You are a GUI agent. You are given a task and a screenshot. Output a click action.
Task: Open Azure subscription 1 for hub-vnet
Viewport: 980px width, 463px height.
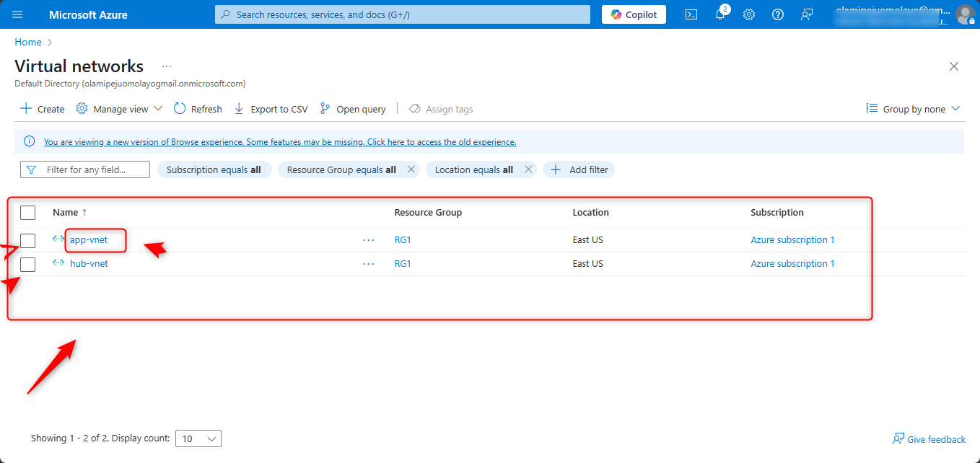tap(792, 263)
